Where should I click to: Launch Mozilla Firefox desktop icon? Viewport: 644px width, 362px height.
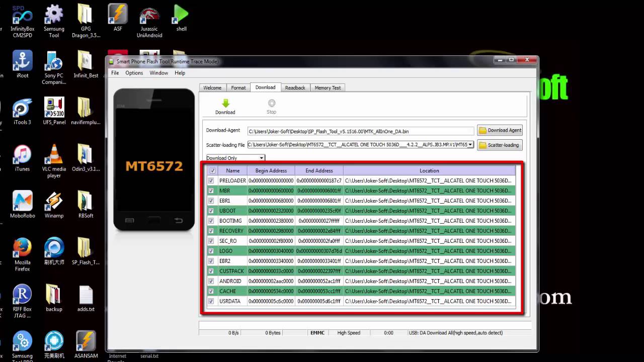[22, 255]
